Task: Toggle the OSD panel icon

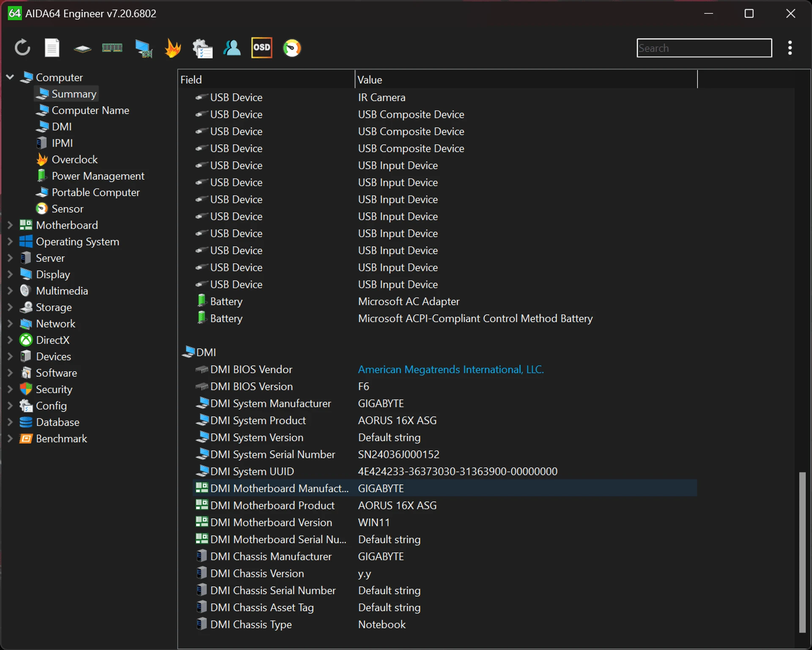Action: tap(262, 48)
